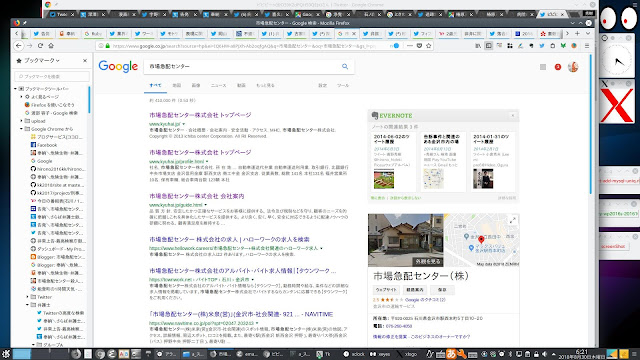
Task: Expand the map in the knowledge panel
Action: (x=513, y=220)
